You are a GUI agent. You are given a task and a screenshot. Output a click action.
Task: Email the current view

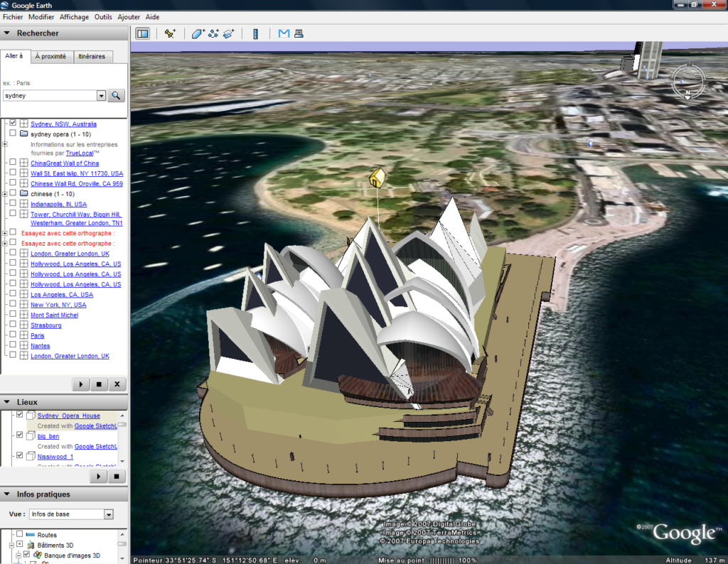click(x=284, y=33)
